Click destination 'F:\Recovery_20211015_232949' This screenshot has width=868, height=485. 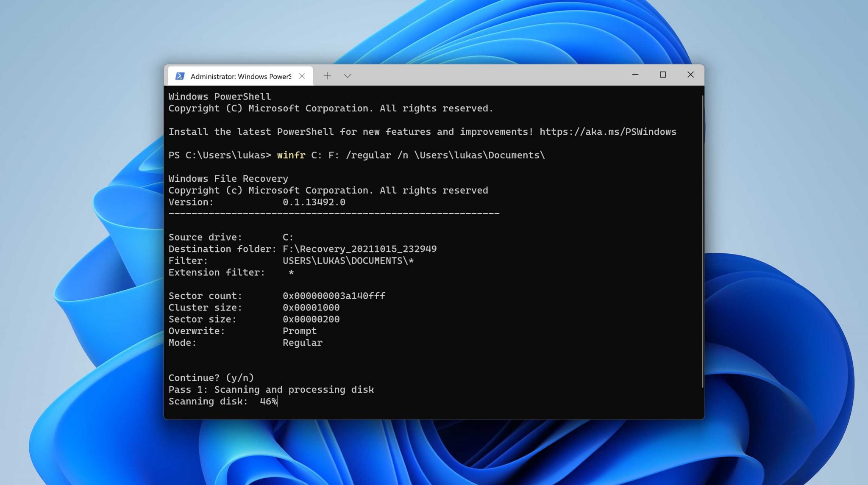(x=359, y=249)
